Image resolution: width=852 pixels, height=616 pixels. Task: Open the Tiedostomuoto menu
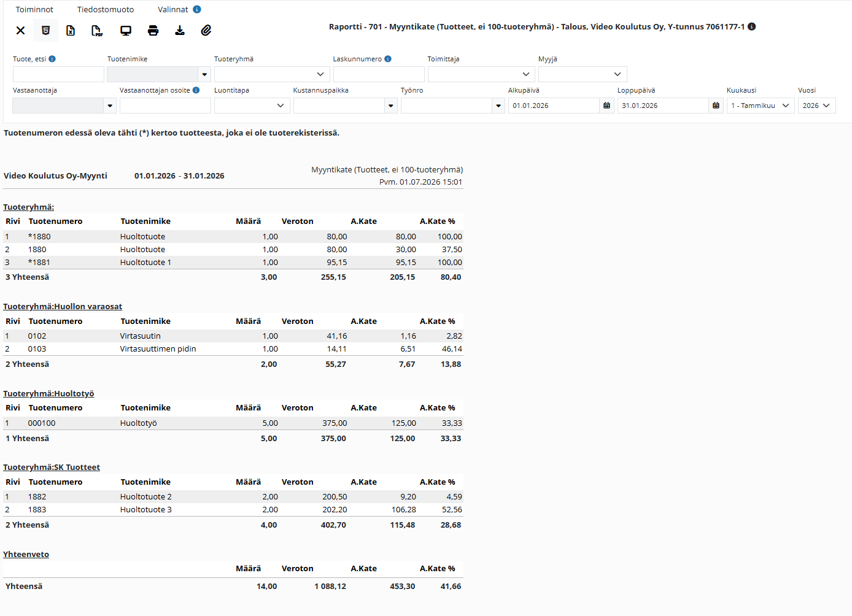click(x=106, y=9)
